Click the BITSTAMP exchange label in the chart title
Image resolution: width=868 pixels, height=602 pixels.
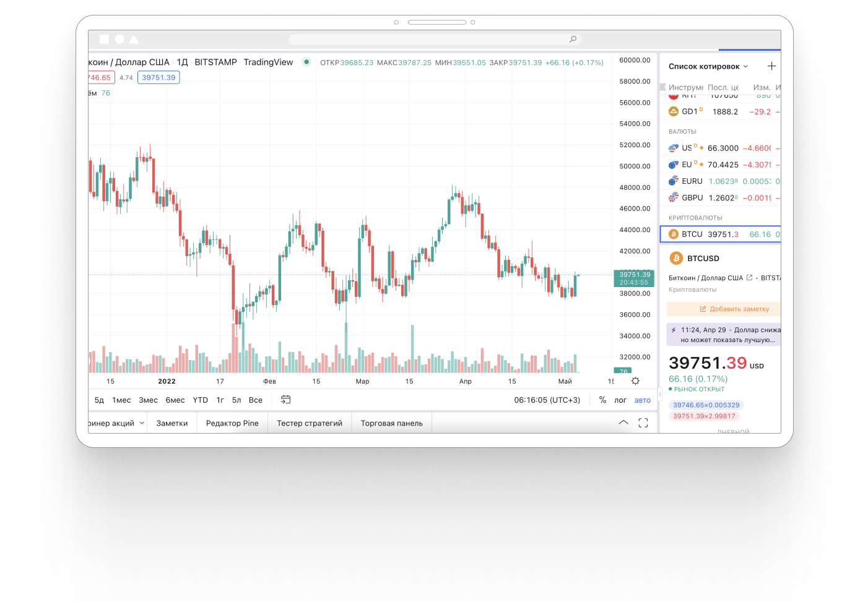click(x=215, y=62)
